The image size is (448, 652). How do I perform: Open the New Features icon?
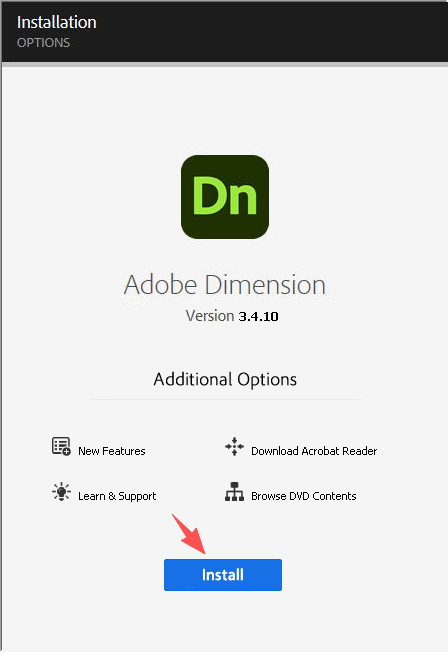tap(61, 447)
